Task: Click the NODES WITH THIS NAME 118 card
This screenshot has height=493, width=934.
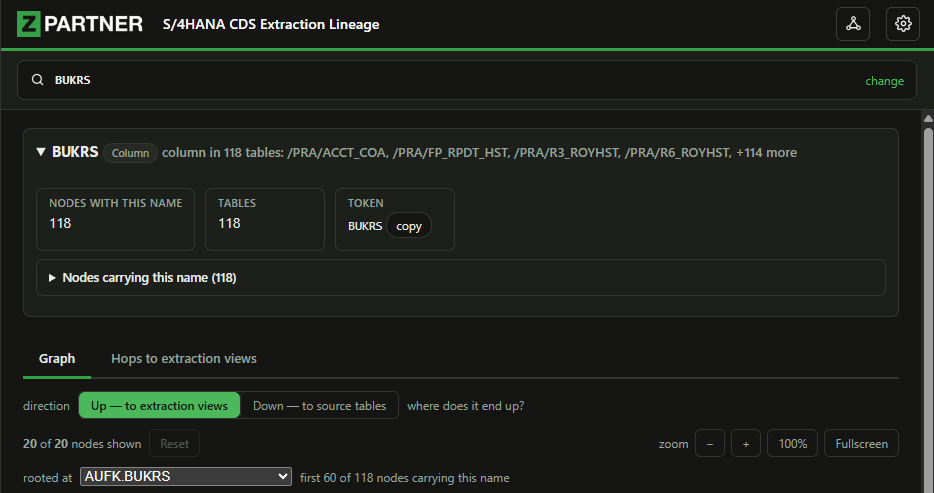Action: (116, 220)
